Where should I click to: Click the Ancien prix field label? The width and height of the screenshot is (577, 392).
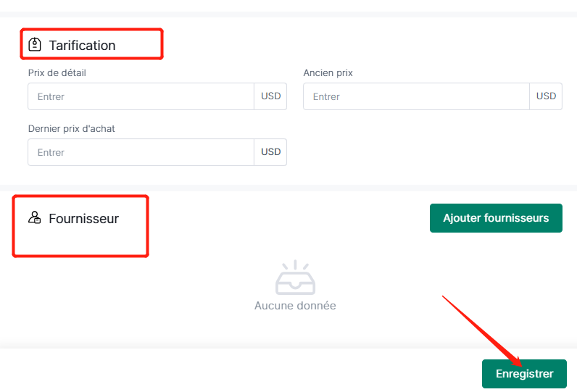328,72
